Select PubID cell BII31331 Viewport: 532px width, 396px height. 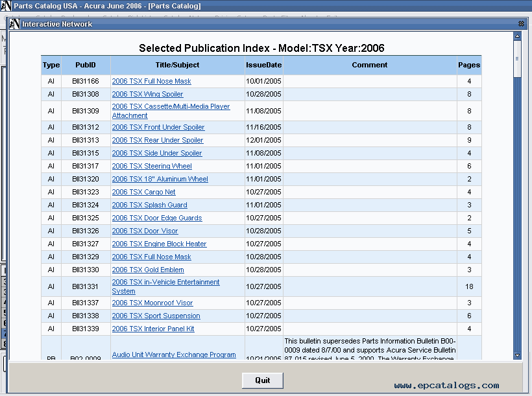click(x=86, y=286)
